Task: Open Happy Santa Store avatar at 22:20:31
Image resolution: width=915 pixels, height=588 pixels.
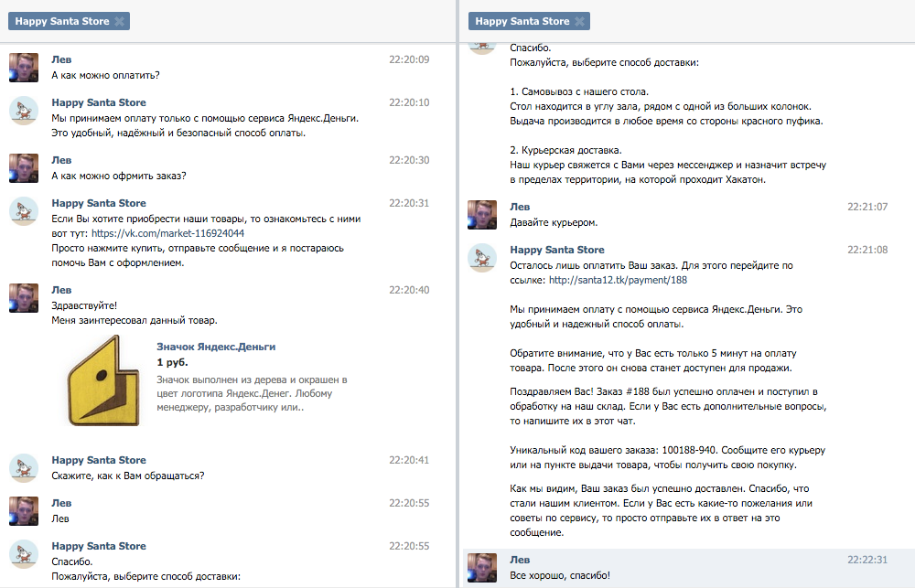Action: [x=24, y=212]
